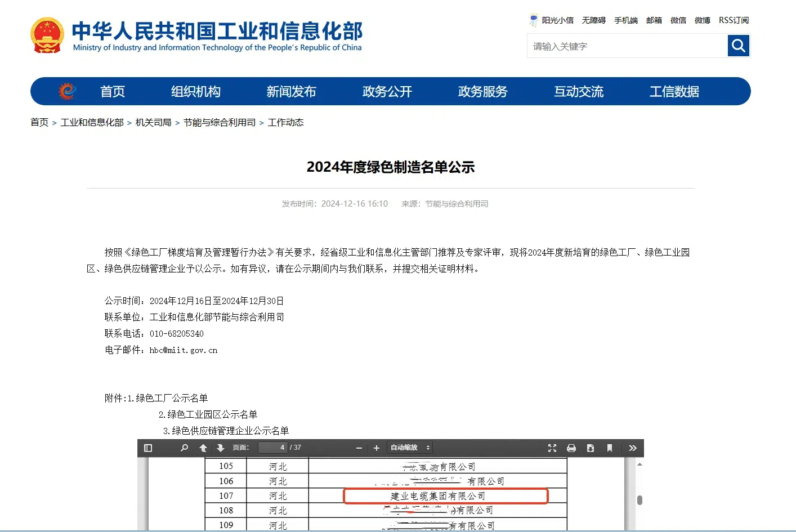Print the green manufacturing list PDF
796x532 pixels.
pos(571,448)
